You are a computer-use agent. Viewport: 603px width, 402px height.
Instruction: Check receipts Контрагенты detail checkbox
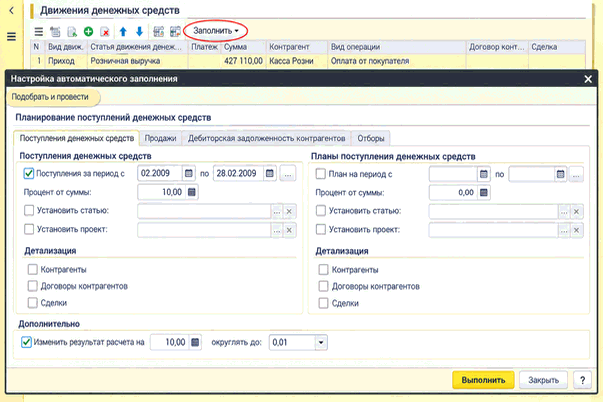pyautogui.click(x=33, y=269)
